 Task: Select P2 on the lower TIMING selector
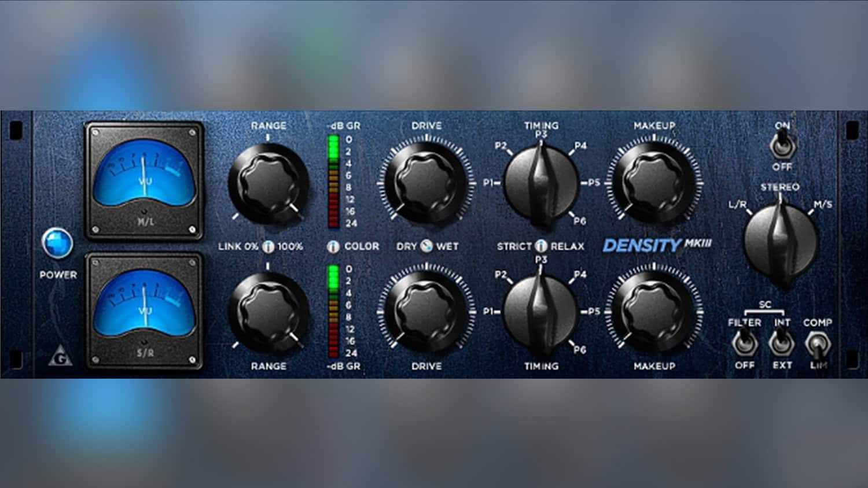click(501, 275)
